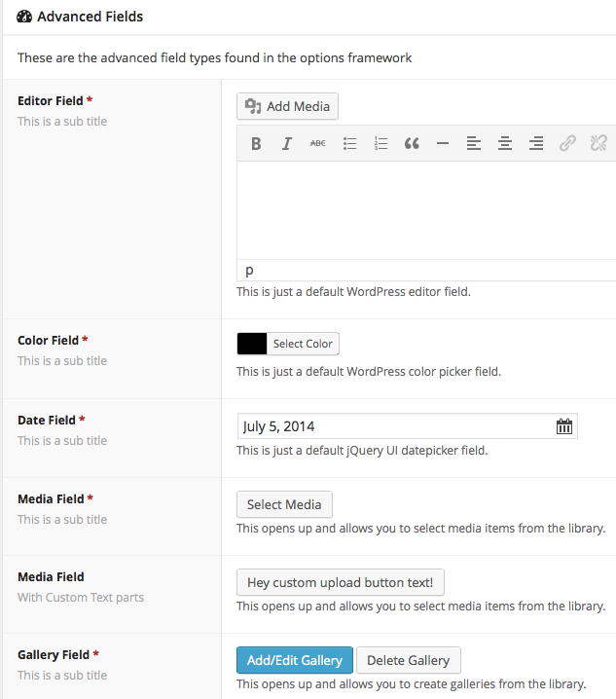The height and width of the screenshot is (699, 616).
Task: Open the Select Color picker
Action: pos(303,344)
